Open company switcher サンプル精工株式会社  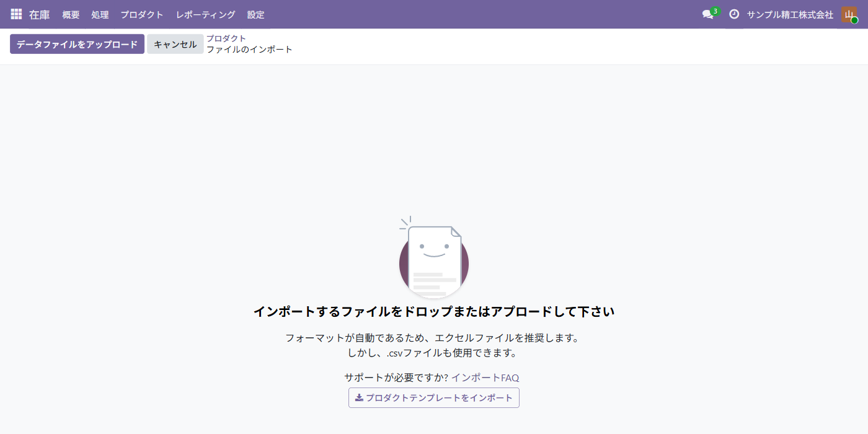[x=790, y=14]
